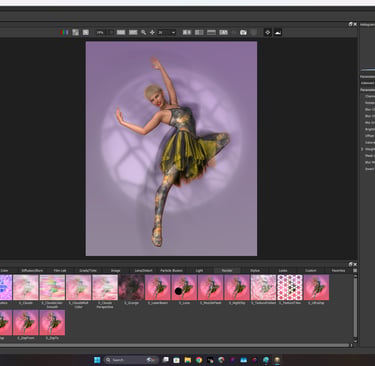Viewport: 375px width, 366px height.
Task: Apply the S_MuzzleFlash filter thumbnail
Action: [x=211, y=287]
